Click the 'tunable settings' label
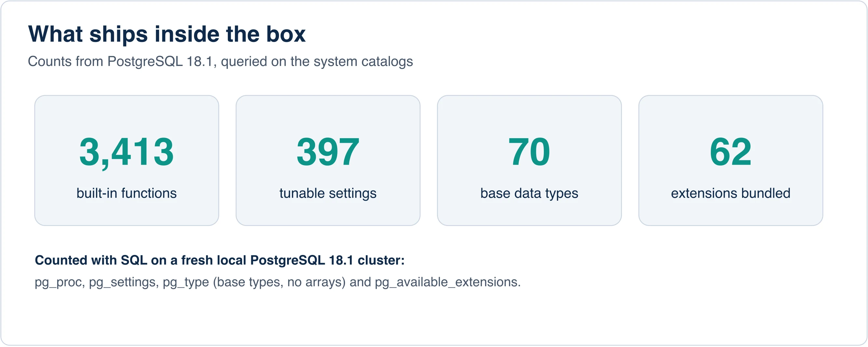868x347 pixels. click(328, 194)
